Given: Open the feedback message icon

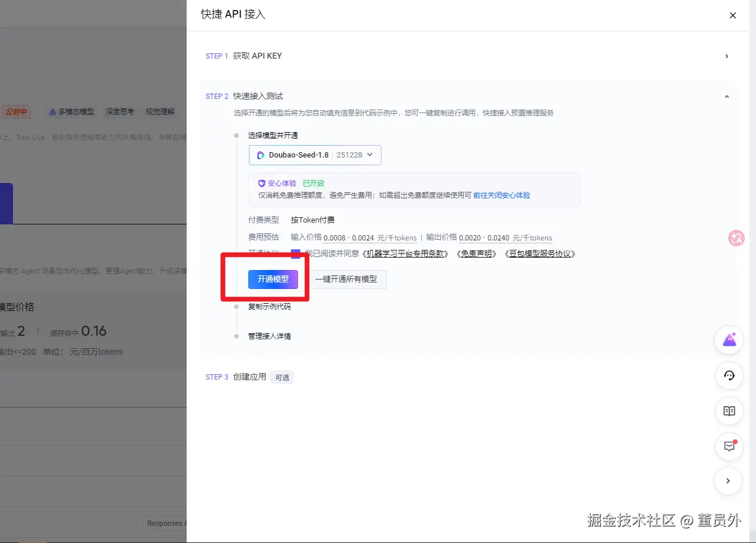Looking at the screenshot, I should [x=729, y=446].
